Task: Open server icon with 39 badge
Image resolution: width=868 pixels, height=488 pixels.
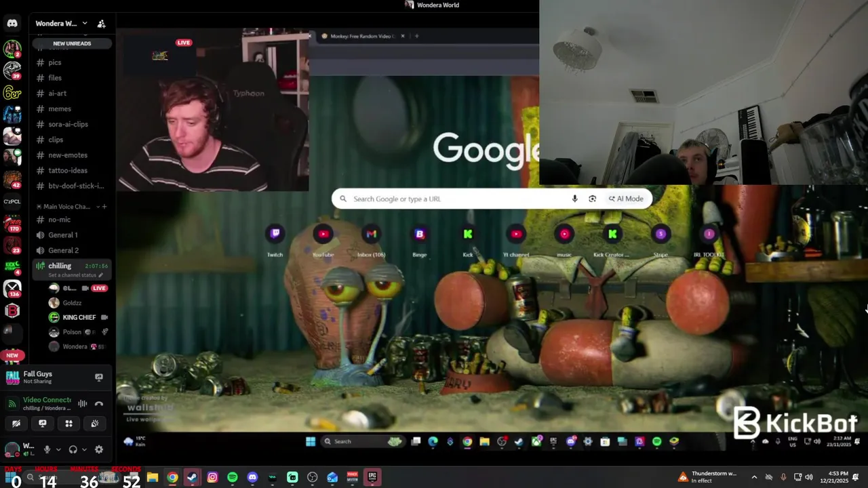Action: pyautogui.click(x=12, y=70)
